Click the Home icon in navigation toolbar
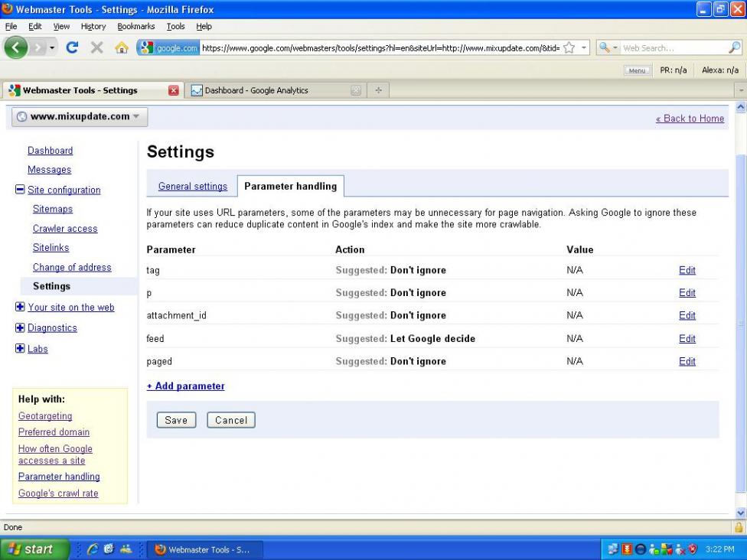Viewport: 747px width, 560px height. point(121,47)
